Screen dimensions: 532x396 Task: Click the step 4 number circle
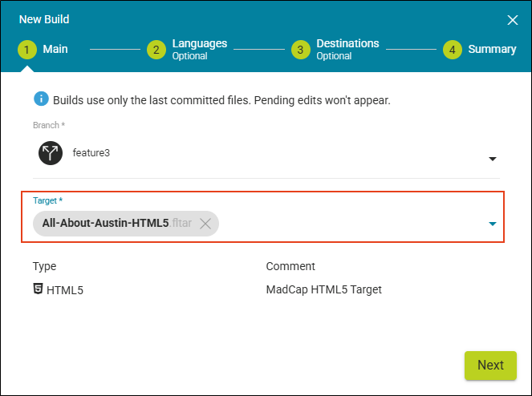click(453, 50)
